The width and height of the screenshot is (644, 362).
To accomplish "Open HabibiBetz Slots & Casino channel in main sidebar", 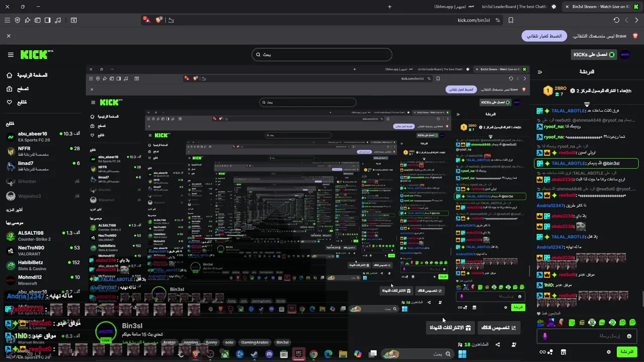I will click(x=42, y=265).
